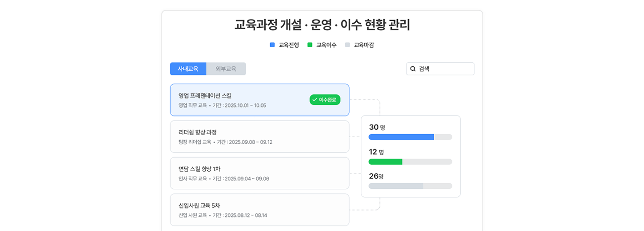Select the 면담 스킬 향상 1차 course

pyautogui.click(x=260, y=173)
